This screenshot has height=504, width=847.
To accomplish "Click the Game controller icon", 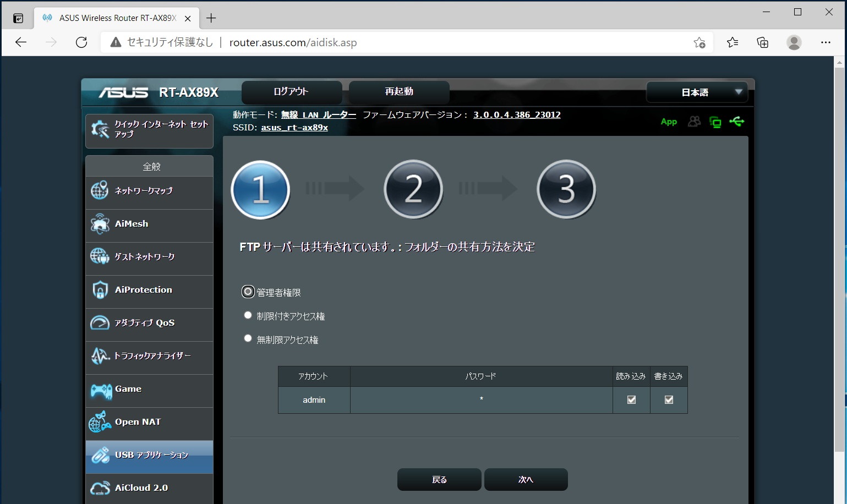I will (101, 390).
